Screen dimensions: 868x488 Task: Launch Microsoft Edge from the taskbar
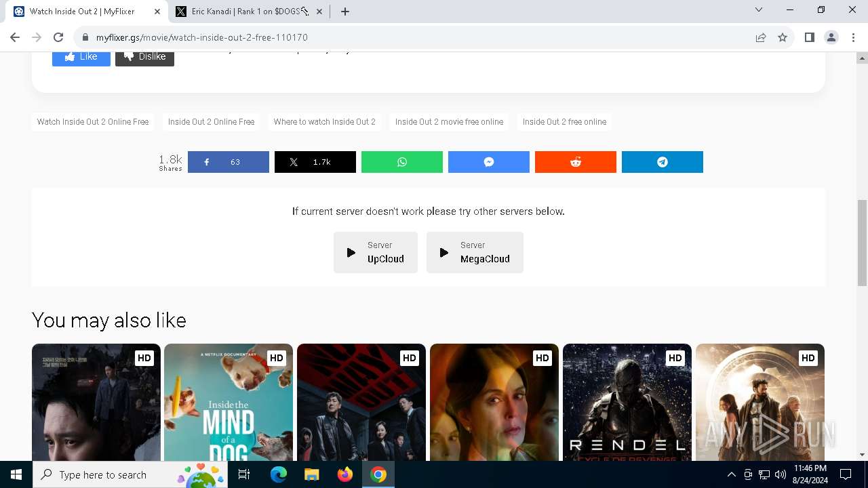pos(279,474)
